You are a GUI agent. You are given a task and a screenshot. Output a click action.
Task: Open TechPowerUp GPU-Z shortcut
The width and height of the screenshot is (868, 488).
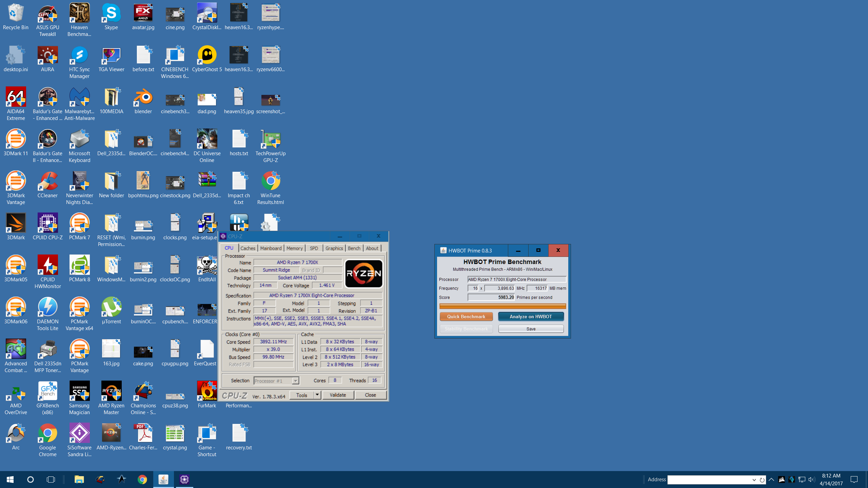coord(271,146)
